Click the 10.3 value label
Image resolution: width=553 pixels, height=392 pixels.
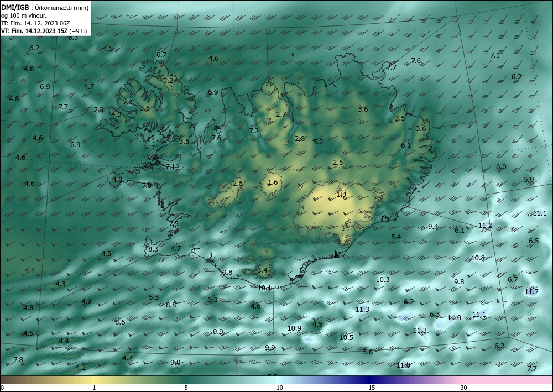click(x=383, y=280)
